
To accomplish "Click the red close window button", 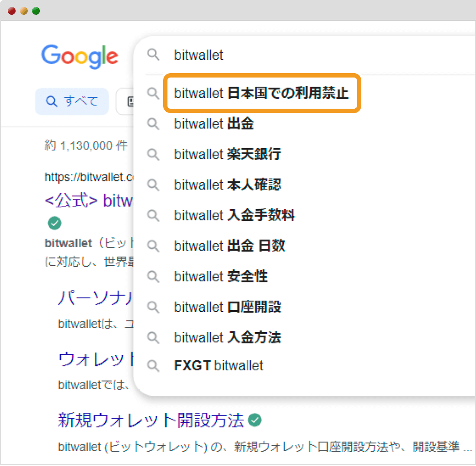I will (x=12, y=11).
